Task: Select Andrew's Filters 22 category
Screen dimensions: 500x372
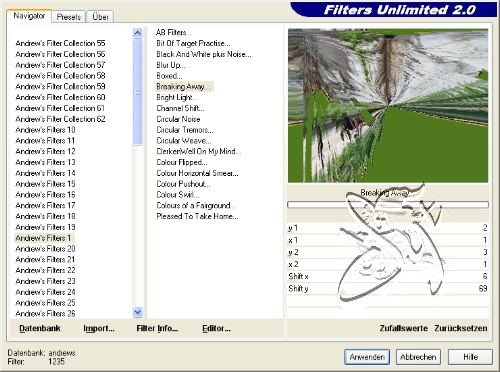Action: click(45, 270)
